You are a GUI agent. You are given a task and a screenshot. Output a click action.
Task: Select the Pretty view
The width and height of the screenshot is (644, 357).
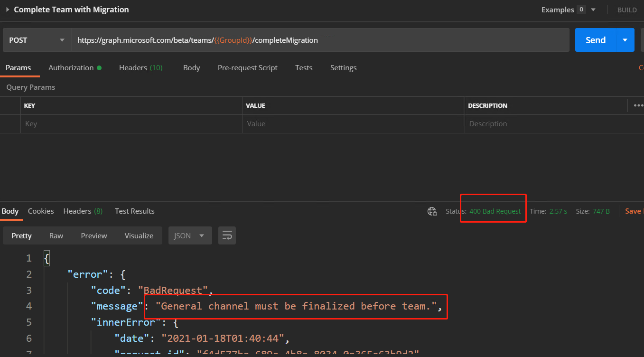22,236
